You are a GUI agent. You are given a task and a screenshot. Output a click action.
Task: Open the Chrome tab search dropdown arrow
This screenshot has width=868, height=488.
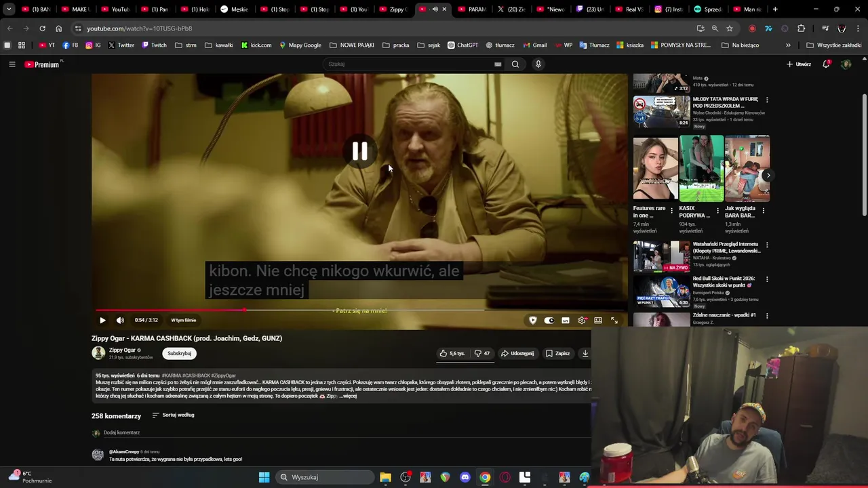click(9, 9)
